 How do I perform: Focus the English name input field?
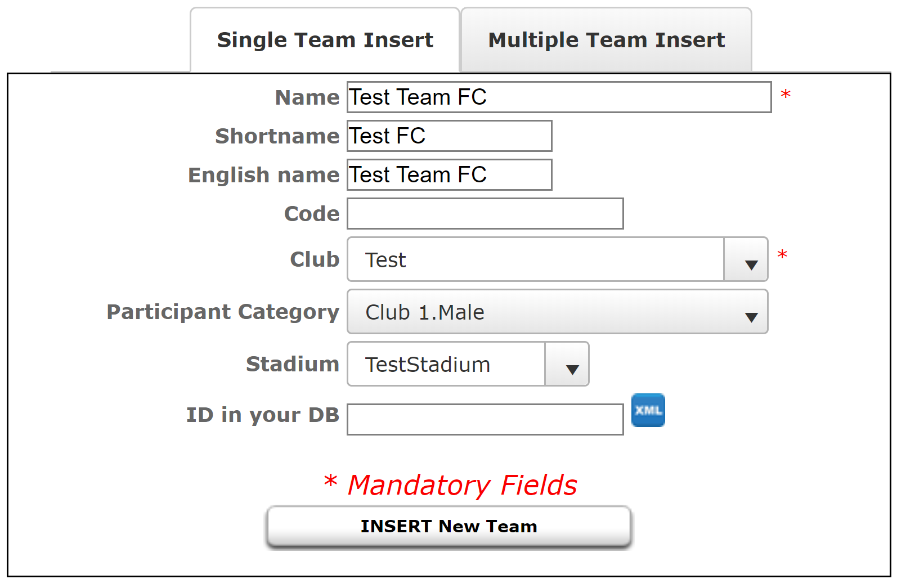click(449, 175)
